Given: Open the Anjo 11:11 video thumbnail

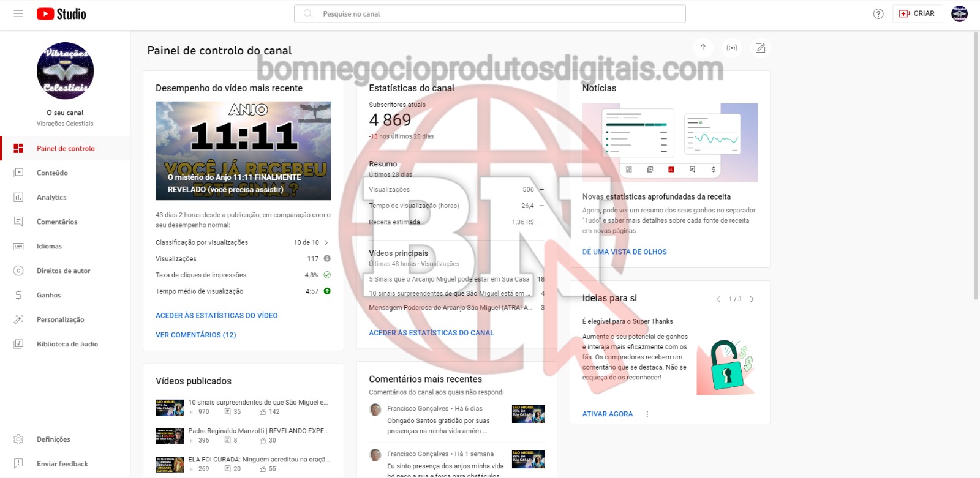Looking at the screenshot, I should pos(243,151).
